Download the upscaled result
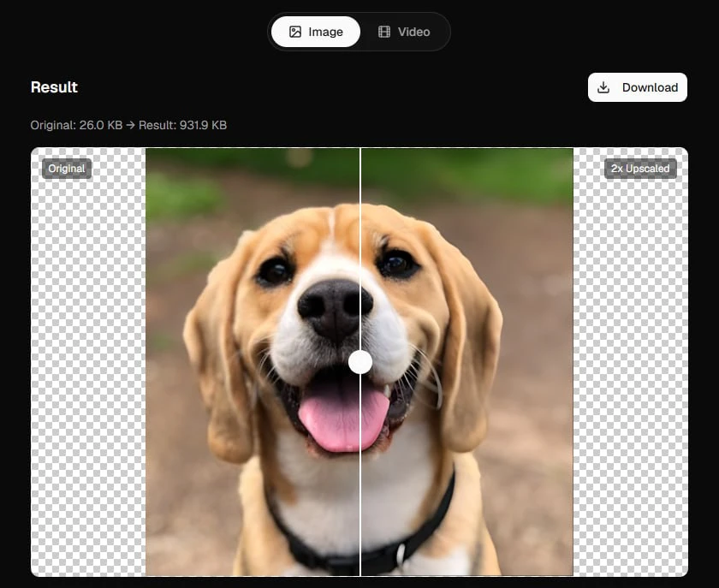 click(x=638, y=87)
